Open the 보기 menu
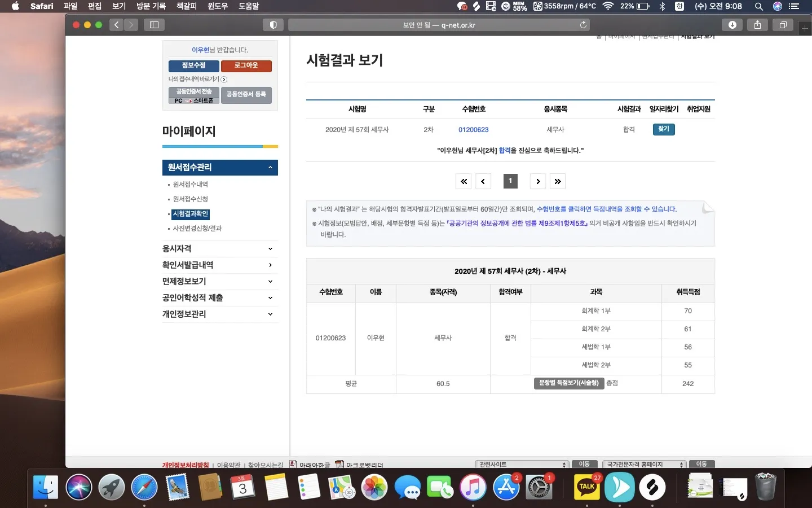 click(x=119, y=6)
